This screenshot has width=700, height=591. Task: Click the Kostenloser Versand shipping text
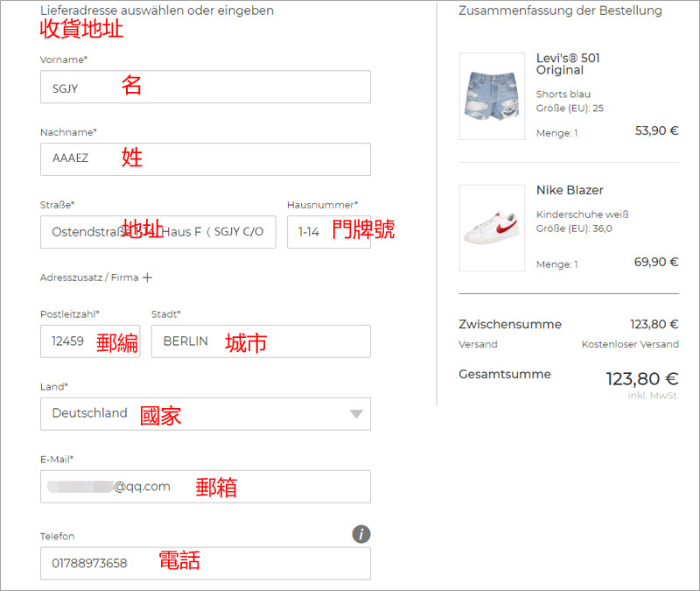(630, 344)
